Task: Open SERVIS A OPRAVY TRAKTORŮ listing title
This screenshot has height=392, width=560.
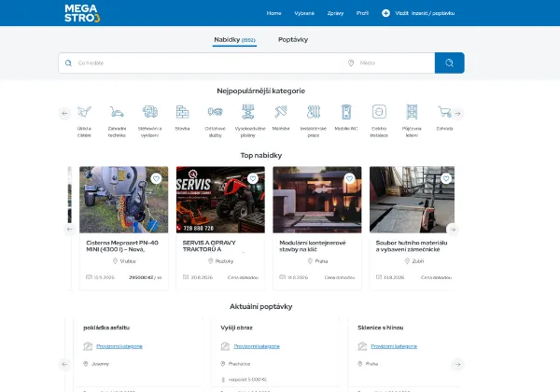Action: pos(209,246)
